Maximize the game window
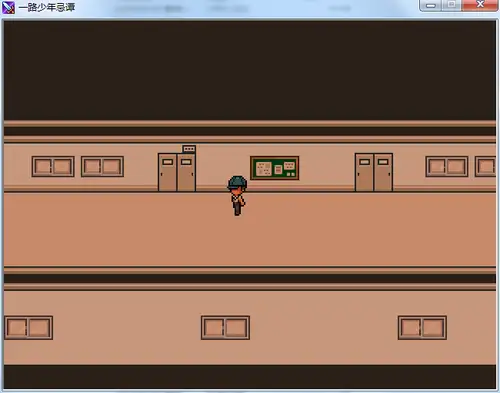 coord(451,5)
